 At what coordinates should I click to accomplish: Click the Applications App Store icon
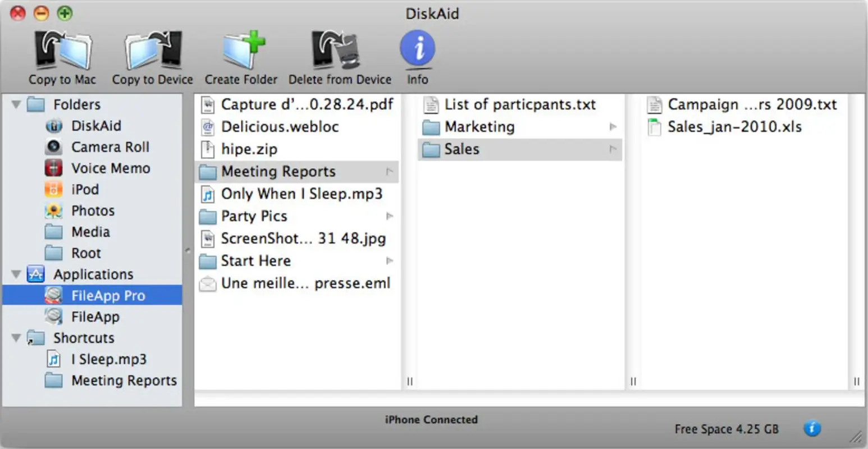coord(36,274)
